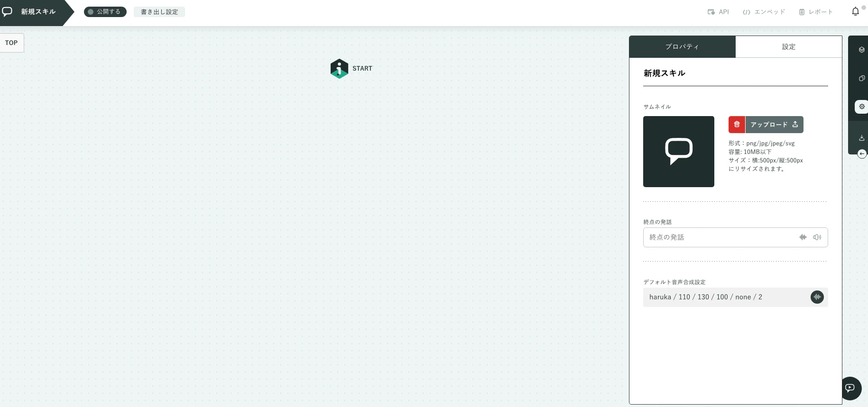The image size is (868, 407).
Task: Click the skill thumbnail image
Action: 679,152
